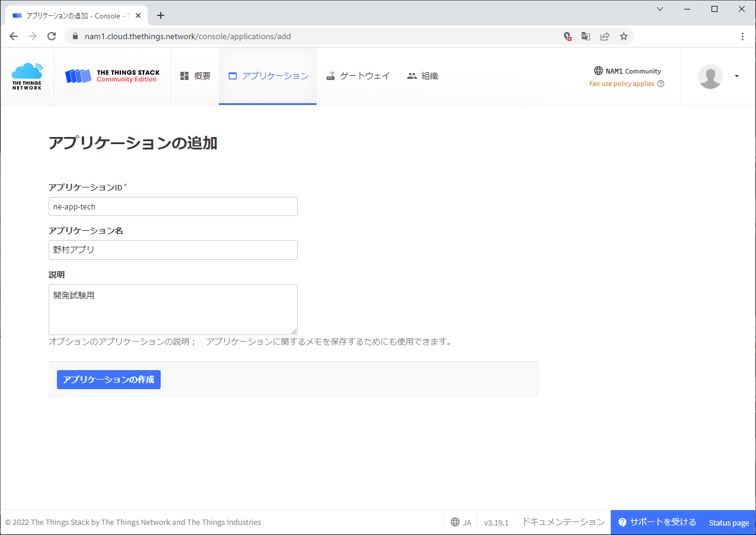The width and height of the screenshot is (756, 535).
Task: Go to the ゲートウェイ tab
Action: click(x=358, y=76)
